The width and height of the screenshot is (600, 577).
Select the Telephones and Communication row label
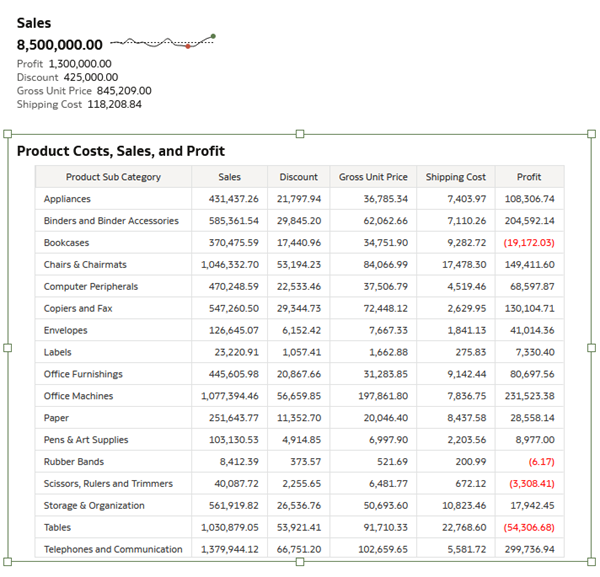click(113, 549)
